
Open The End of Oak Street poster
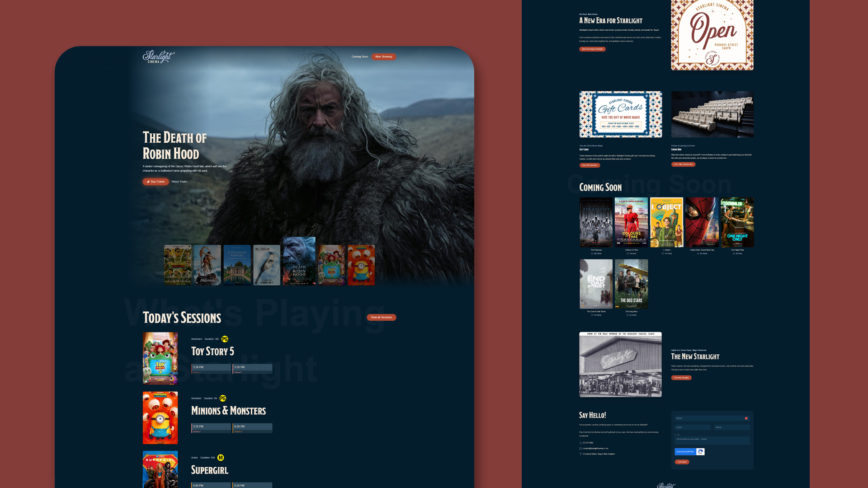coord(596,284)
